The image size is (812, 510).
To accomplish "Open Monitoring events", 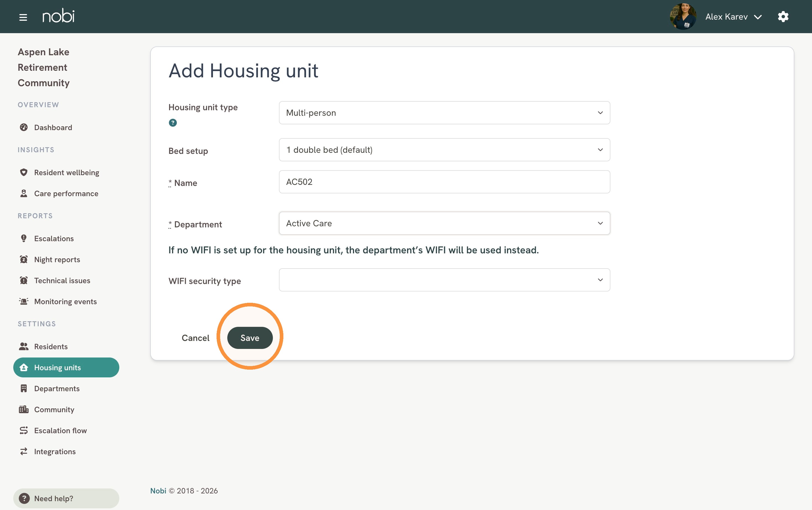I will [x=65, y=301].
